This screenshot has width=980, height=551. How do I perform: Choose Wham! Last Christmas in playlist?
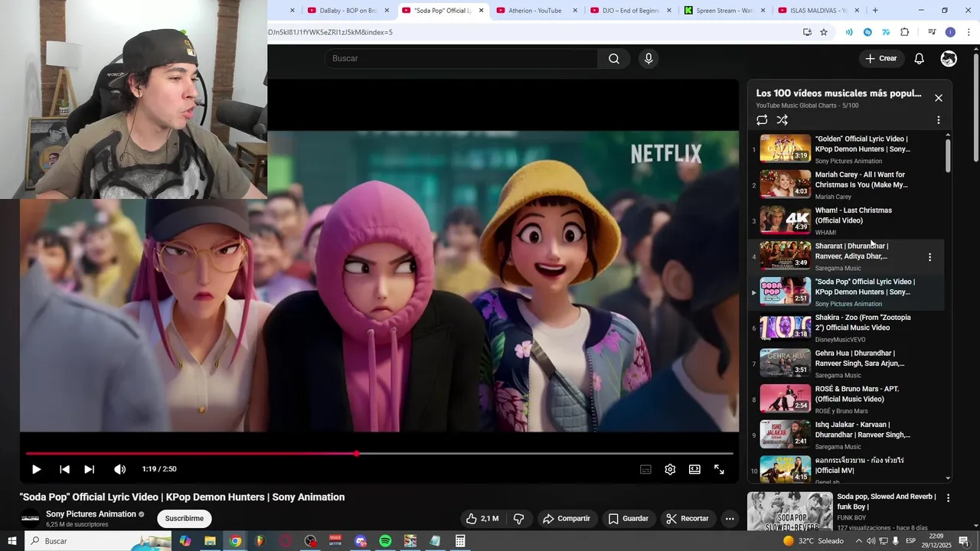click(x=846, y=221)
